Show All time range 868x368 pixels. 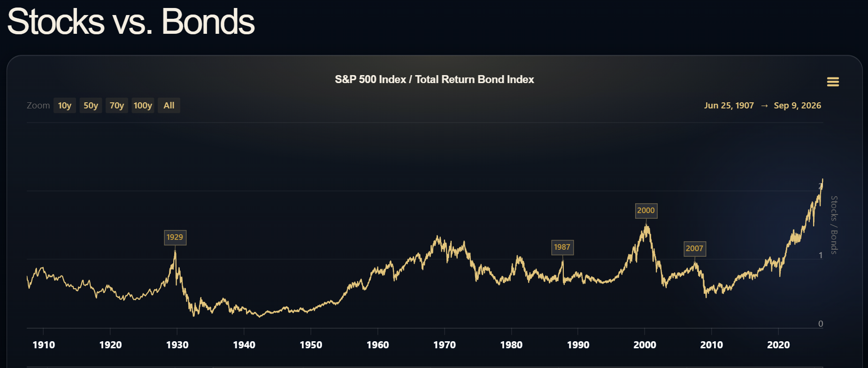169,106
